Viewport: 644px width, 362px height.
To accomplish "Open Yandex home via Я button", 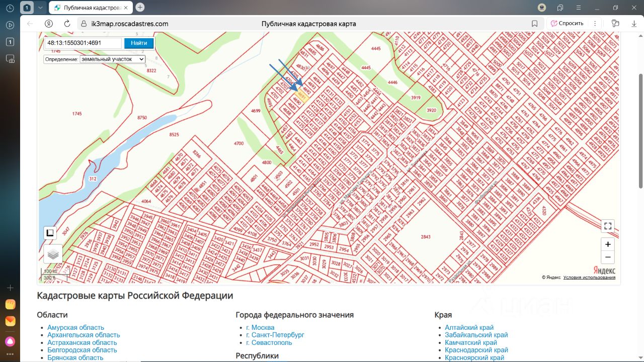I will pyautogui.click(x=49, y=24).
